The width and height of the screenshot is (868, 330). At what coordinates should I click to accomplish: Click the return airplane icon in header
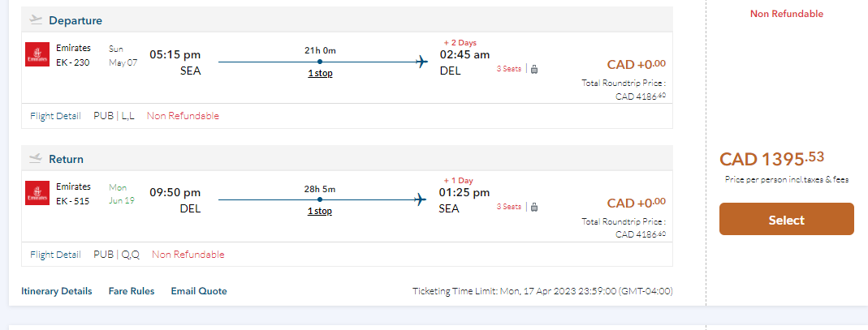pos(35,158)
